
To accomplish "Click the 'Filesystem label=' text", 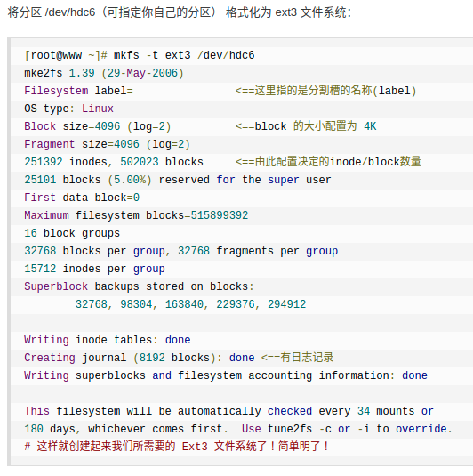I will tap(78, 91).
